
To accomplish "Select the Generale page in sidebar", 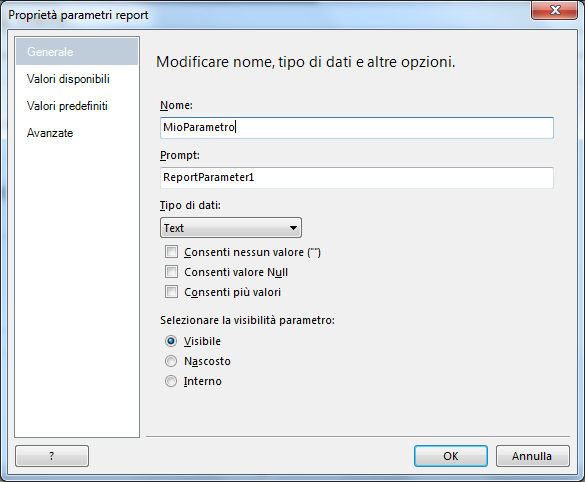I will [77, 51].
